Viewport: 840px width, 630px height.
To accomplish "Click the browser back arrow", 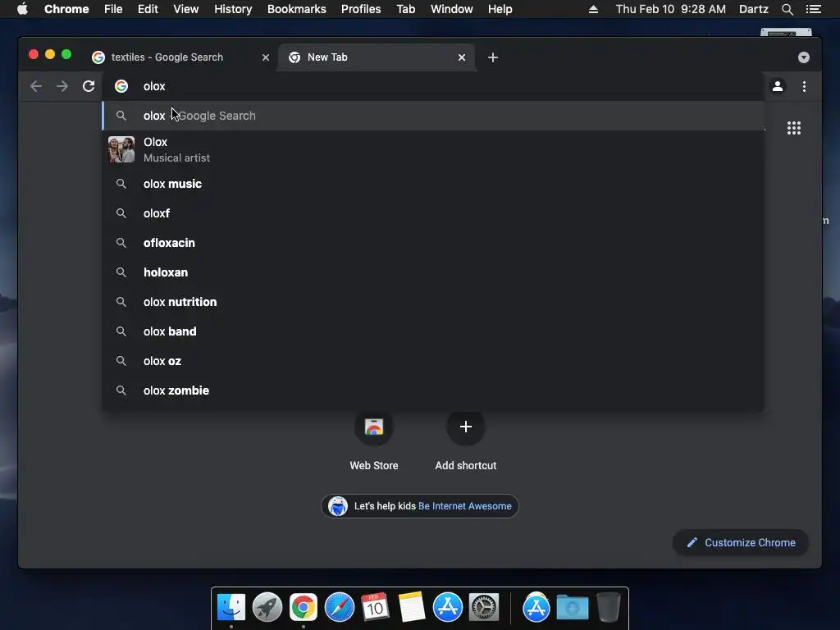I will coord(36,86).
